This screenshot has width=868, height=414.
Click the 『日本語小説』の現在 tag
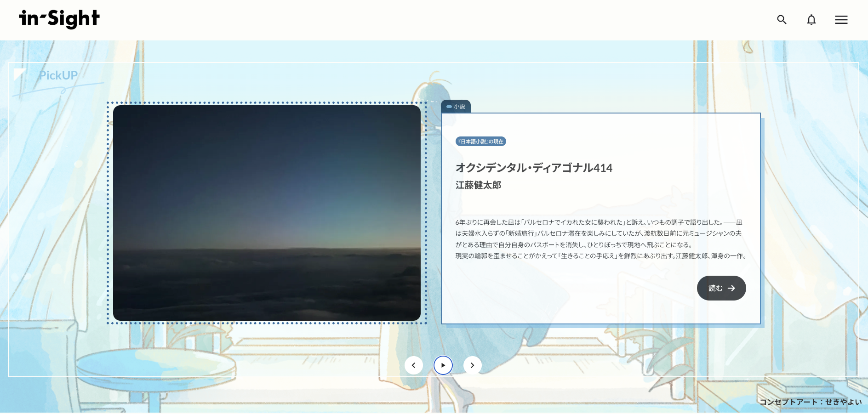pos(481,142)
